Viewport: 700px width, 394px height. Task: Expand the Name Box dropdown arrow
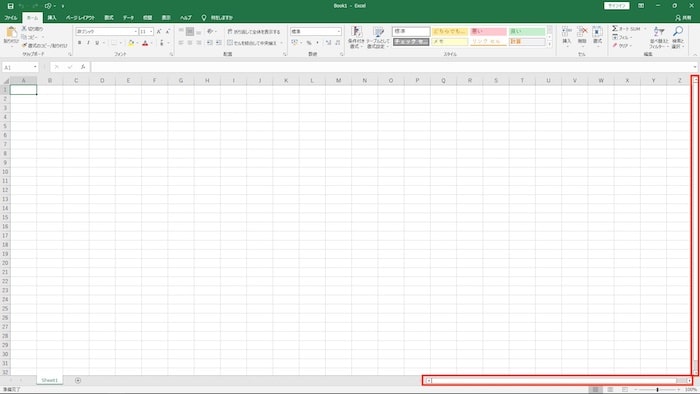coord(35,67)
